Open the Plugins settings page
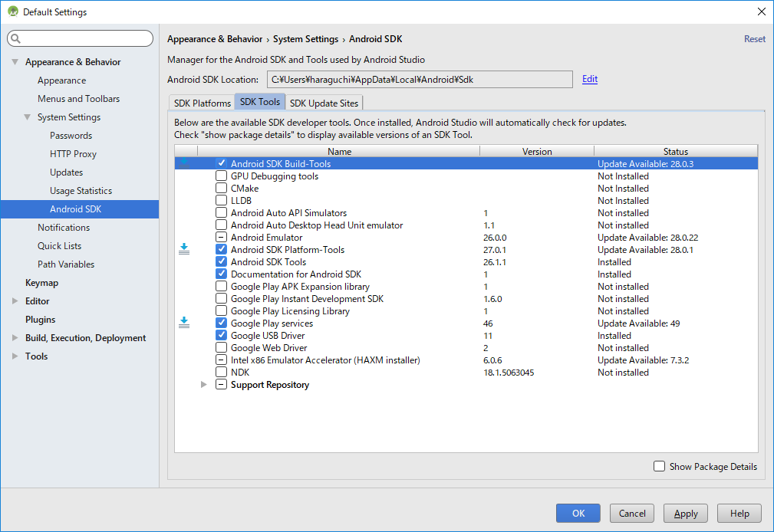The width and height of the screenshot is (774, 532). pyautogui.click(x=40, y=320)
